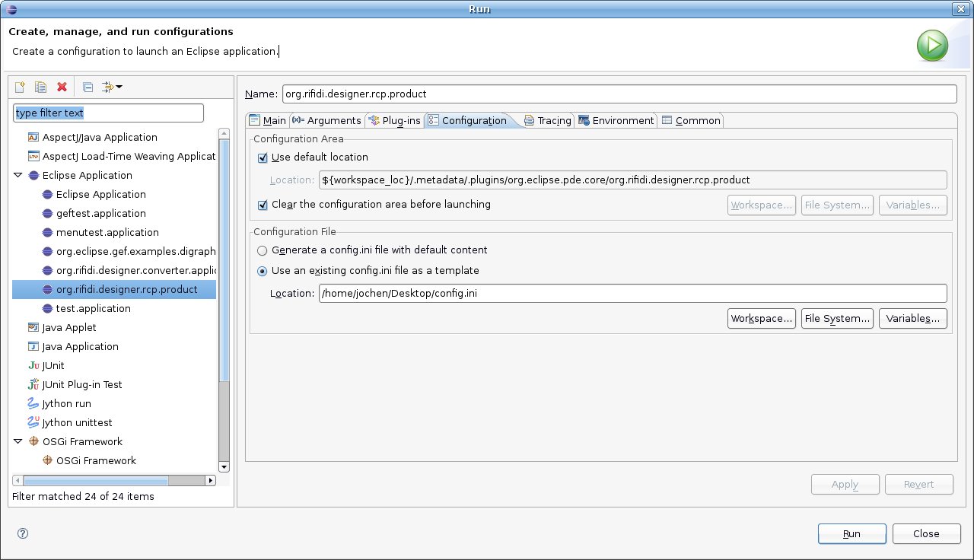The width and height of the screenshot is (974, 560).
Task: Click the AspectJ/Java Application icon
Action: 33,138
